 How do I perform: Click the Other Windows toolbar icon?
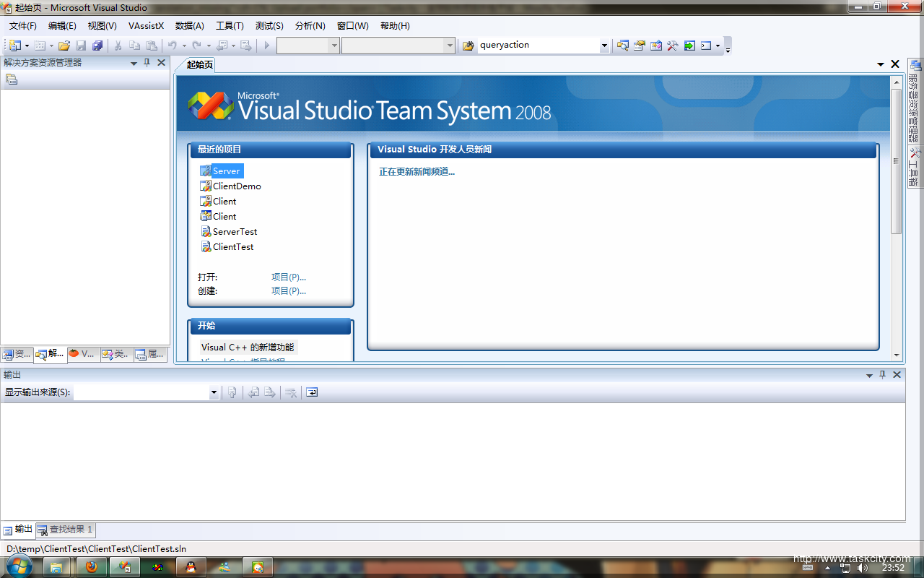point(706,46)
